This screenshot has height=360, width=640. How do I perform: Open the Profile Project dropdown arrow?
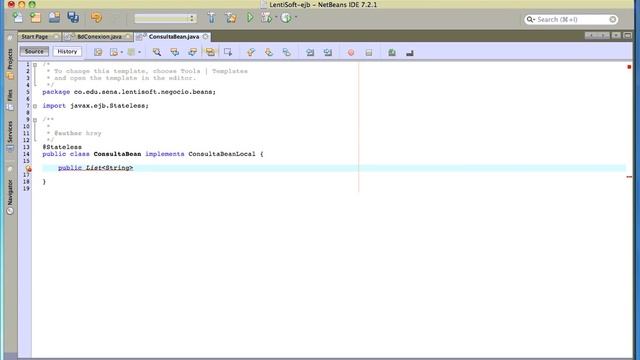pyautogui.click(x=296, y=18)
